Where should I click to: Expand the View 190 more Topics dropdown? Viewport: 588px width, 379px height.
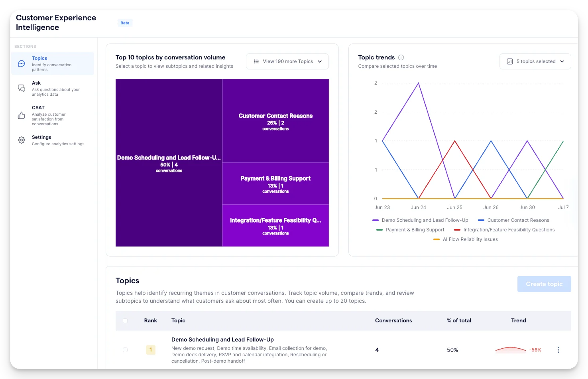pyautogui.click(x=287, y=61)
